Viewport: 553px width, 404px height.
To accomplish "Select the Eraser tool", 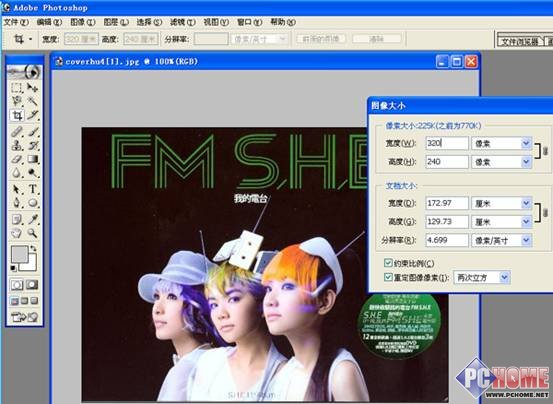I will (x=17, y=159).
